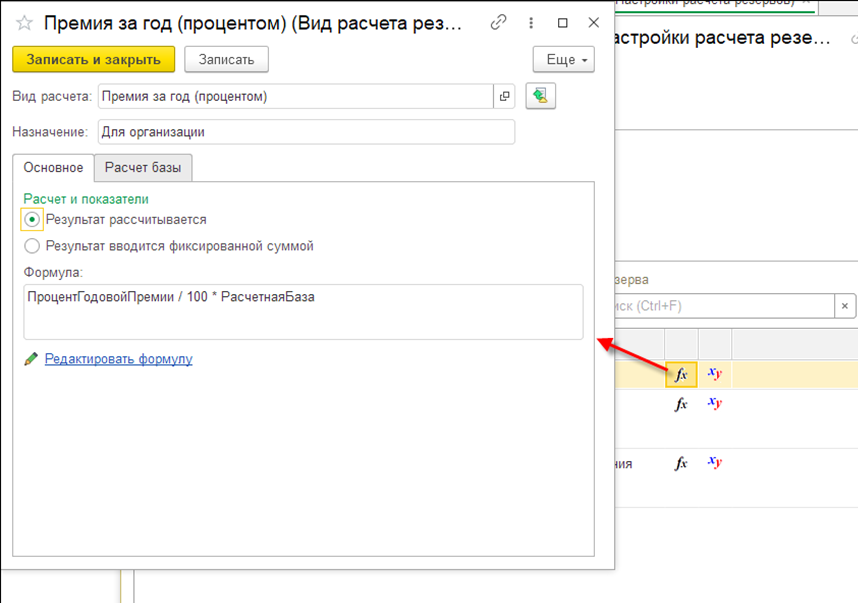Switch to the Расчет базы tab

tap(143, 168)
